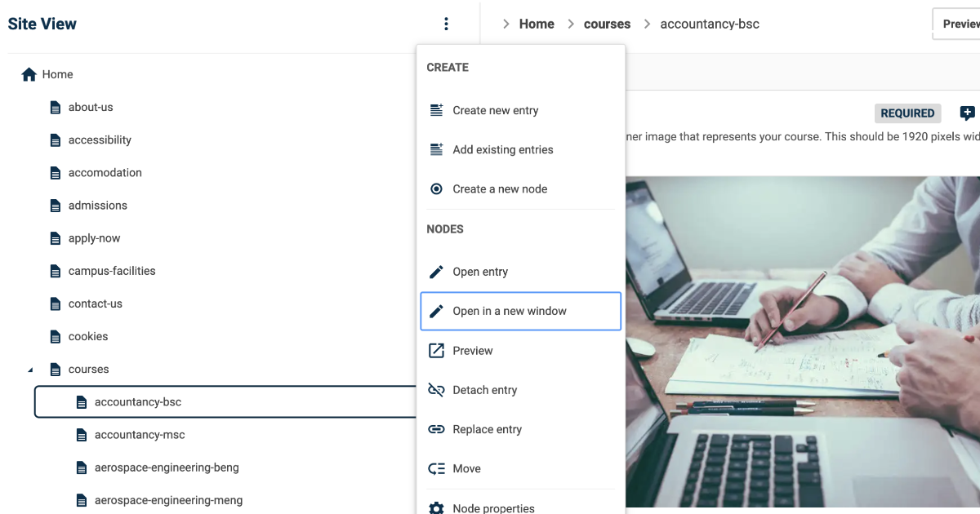This screenshot has width=980, height=514.
Task: Click the Create new entry icon
Action: [x=435, y=110]
